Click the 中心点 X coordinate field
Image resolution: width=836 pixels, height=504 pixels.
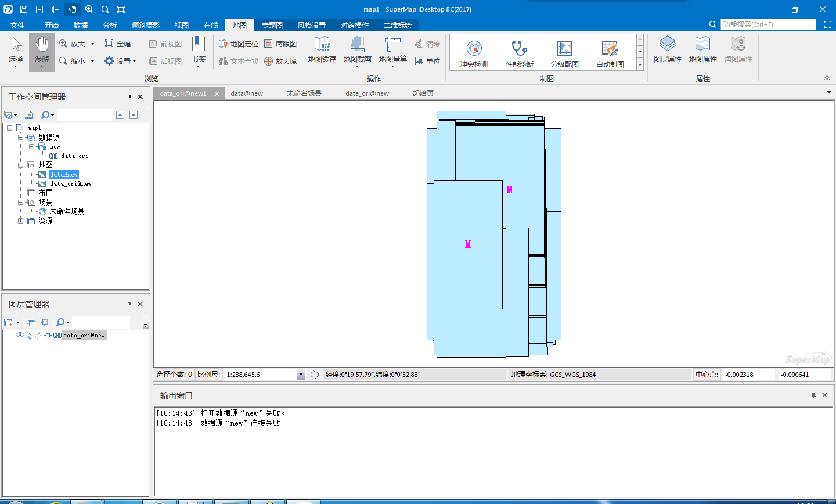(749, 375)
